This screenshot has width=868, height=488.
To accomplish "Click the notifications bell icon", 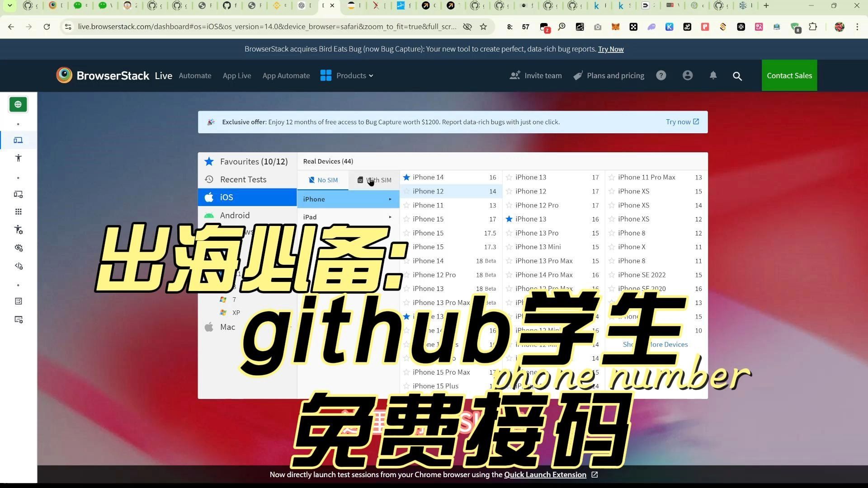I will (x=713, y=75).
